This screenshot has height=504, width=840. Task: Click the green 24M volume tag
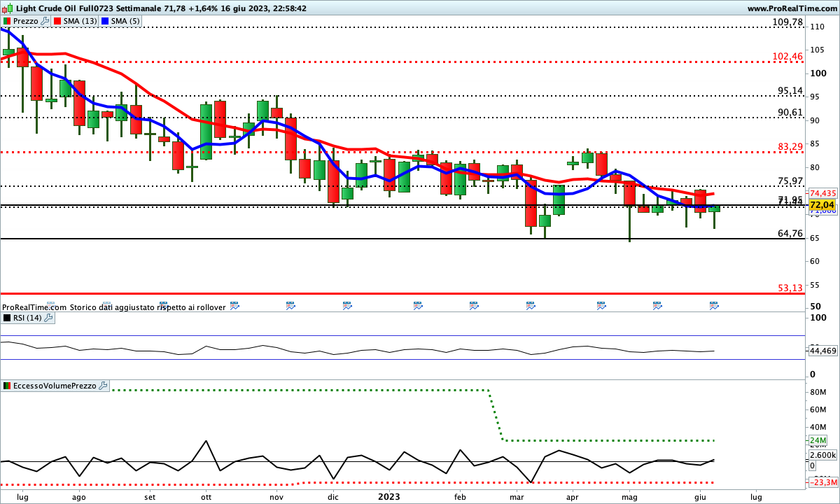click(818, 441)
